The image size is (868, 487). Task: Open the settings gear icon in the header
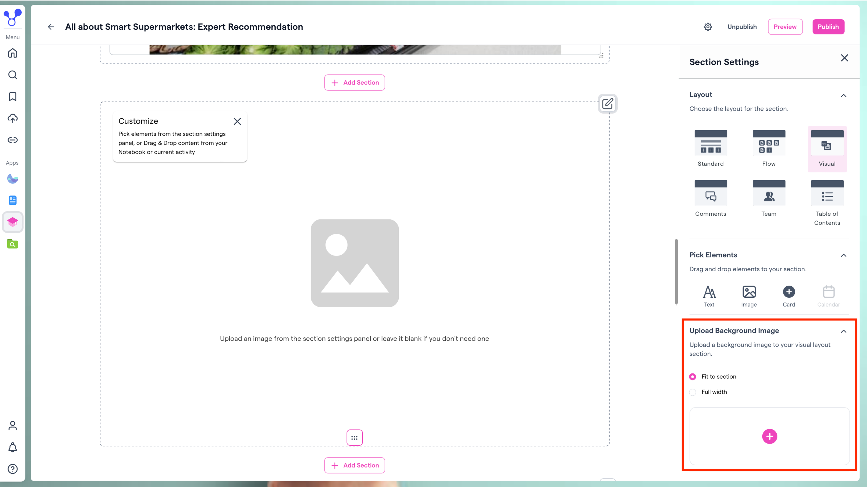click(x=708, y=27)
